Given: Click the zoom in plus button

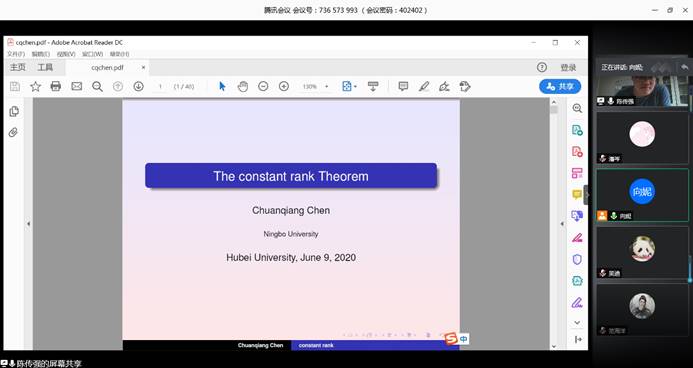Looking at the screenshot, I should 284,87.
